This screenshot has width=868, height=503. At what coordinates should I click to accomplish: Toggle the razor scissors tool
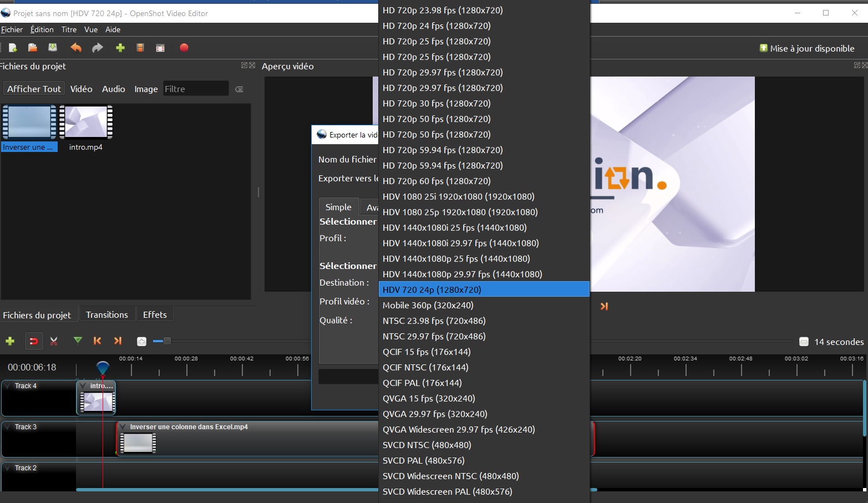point(54,341)
